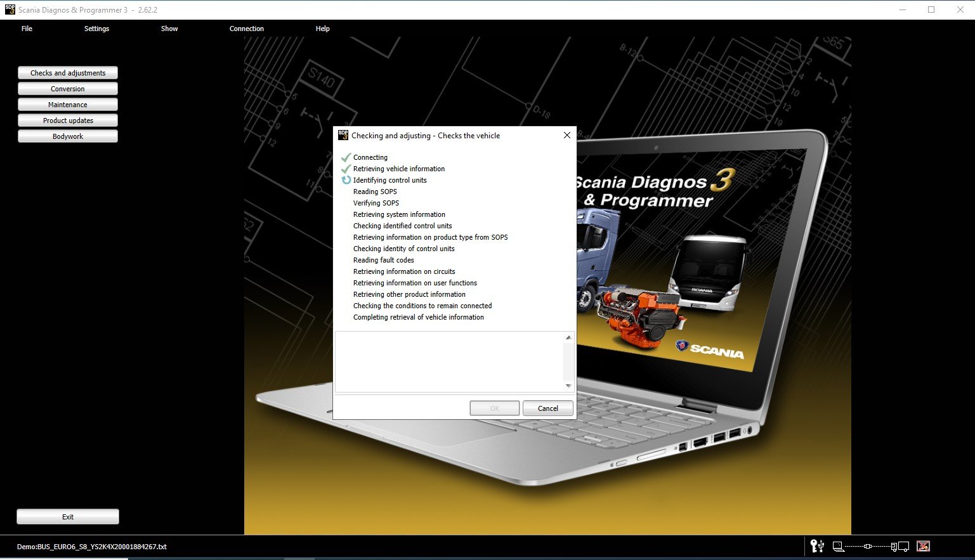Click the 'Connecting' step text

click(370, 157)
